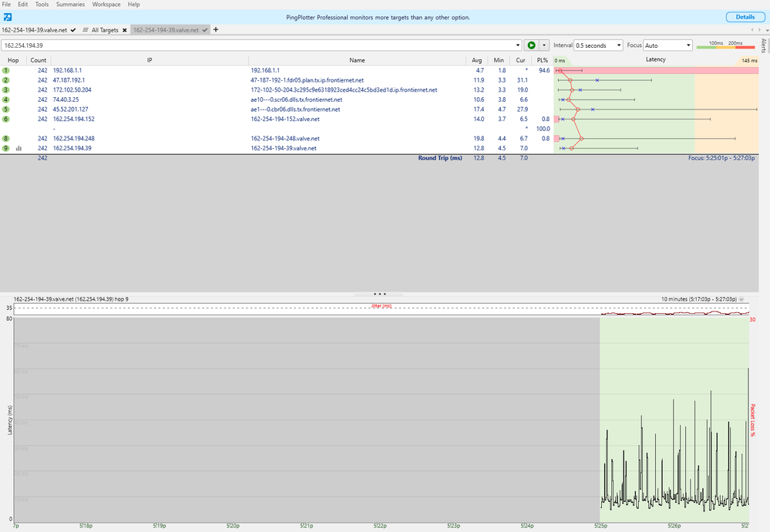770x532 pixels.
Task: Click the PL% column header
Action: click(x=542, y=60)
